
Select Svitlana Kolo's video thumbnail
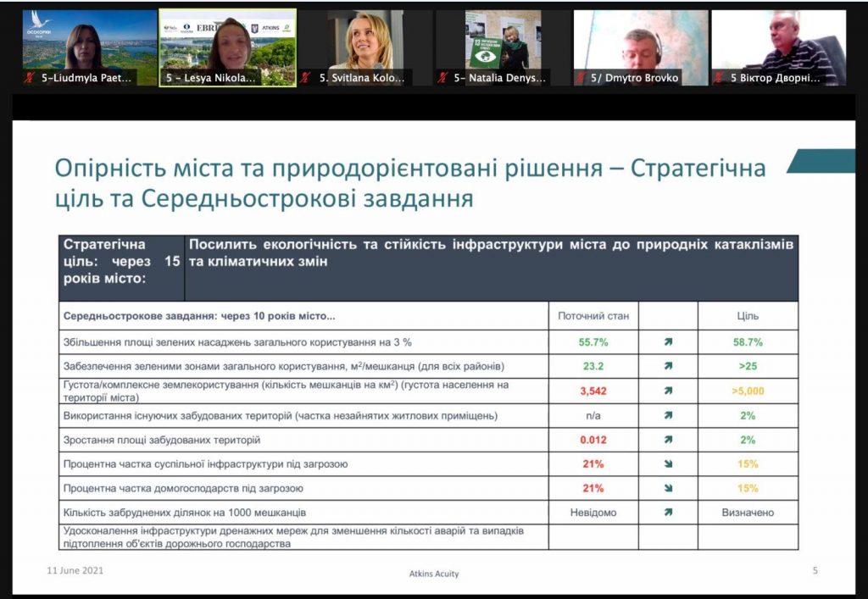[365, 47]
